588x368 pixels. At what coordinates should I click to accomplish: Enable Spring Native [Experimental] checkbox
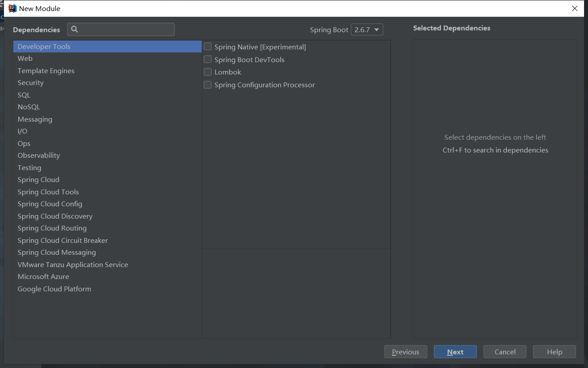pos(207,47)
